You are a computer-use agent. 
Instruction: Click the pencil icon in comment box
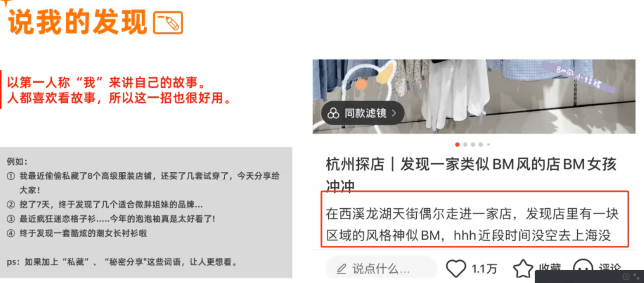[341, 269]
